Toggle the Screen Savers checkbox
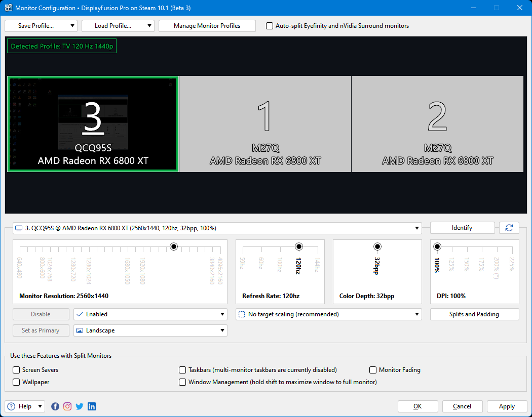 [x=16, y=370]
